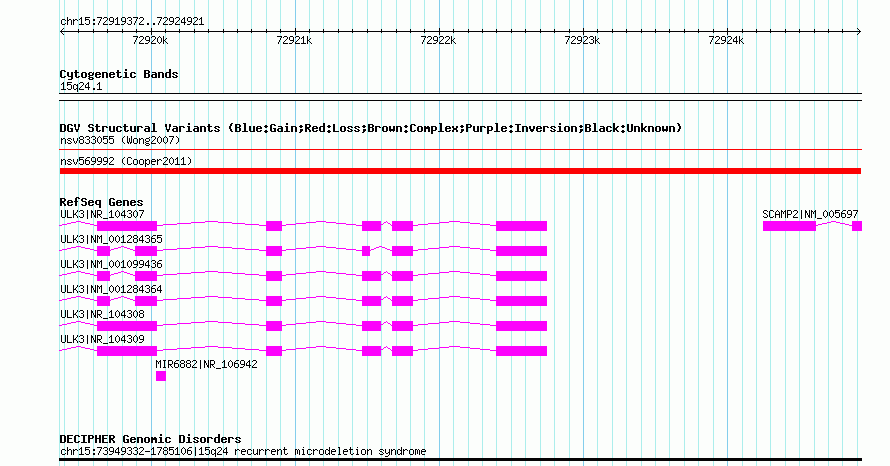Open the RefSeq Genes track title
The width and height of the screenshot is (890, 466).
[101, 202]
